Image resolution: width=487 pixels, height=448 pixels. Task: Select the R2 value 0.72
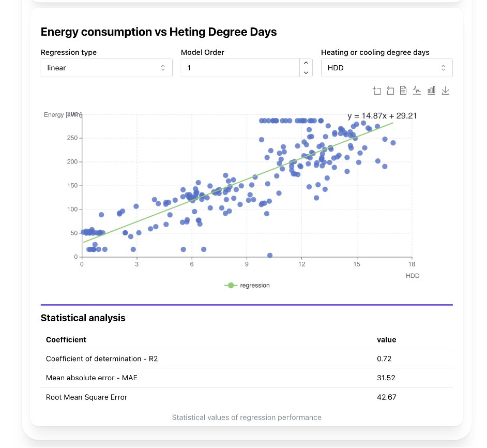[384, 359]
